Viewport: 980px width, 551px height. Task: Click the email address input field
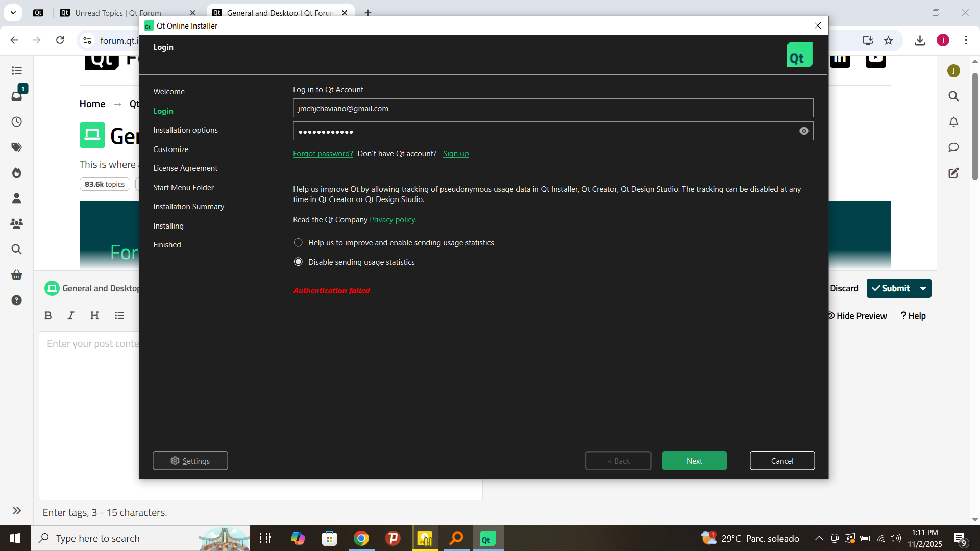[552, 108]
